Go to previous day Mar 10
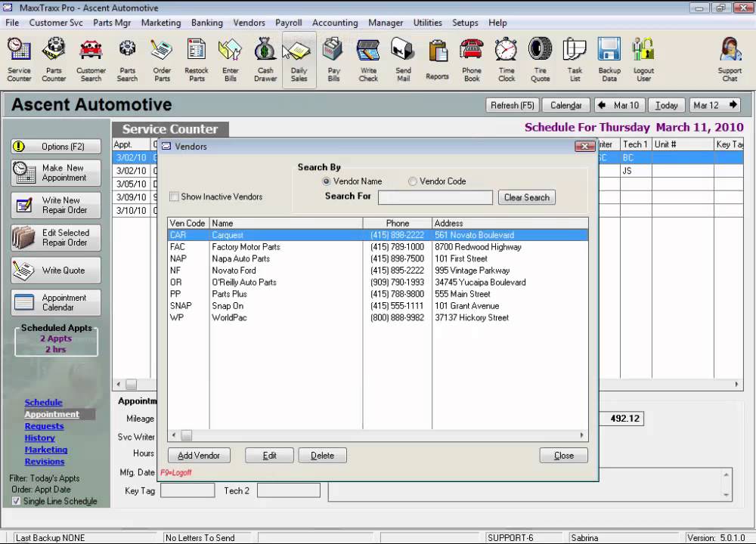The height and width of the screenshot is (544, 756). point(619,105)
